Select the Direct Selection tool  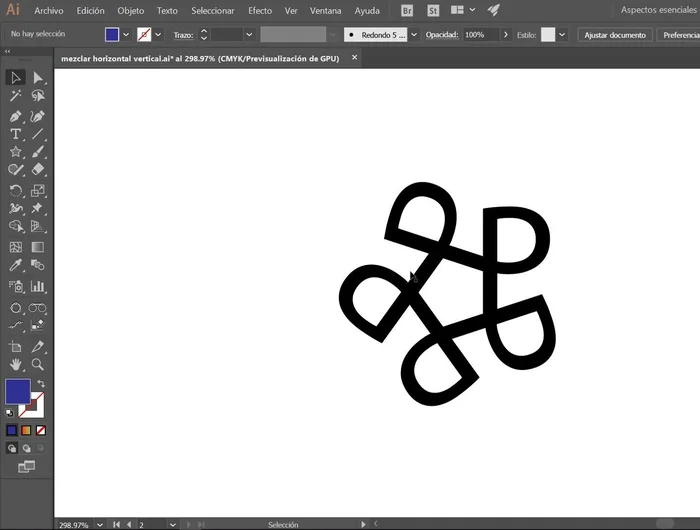(x=38, y=78)
